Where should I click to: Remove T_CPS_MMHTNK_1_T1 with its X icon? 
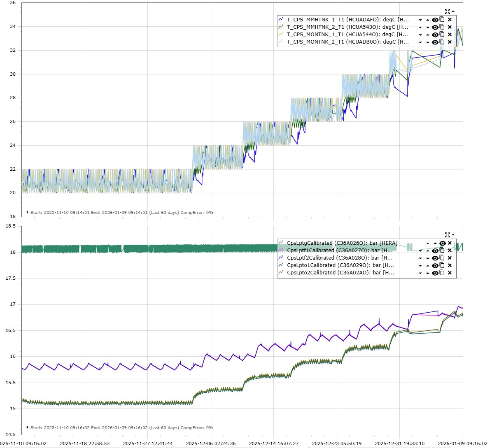point(450,19)
